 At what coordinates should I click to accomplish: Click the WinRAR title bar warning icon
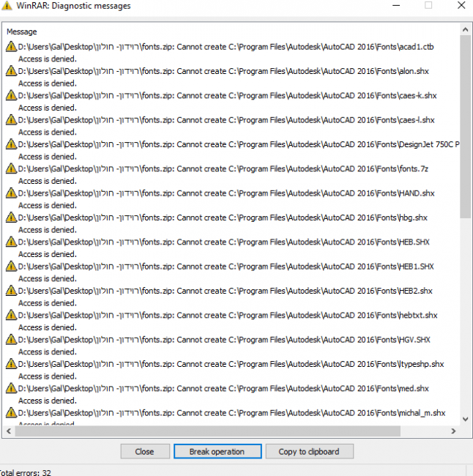[7, 6]
